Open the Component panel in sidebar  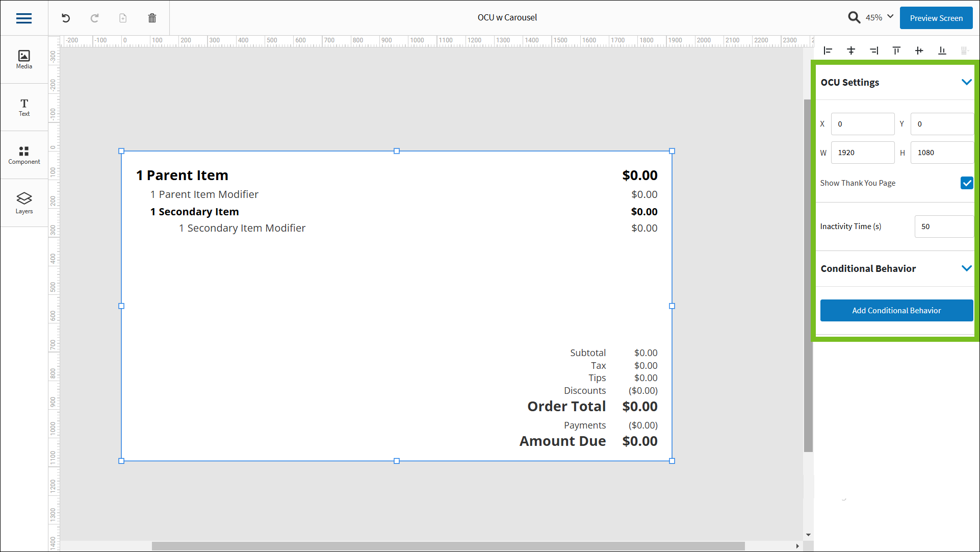click(24, 155)
